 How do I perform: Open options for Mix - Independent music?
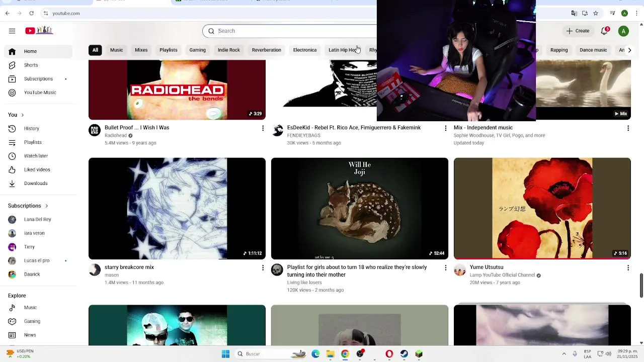pos(628,129)
